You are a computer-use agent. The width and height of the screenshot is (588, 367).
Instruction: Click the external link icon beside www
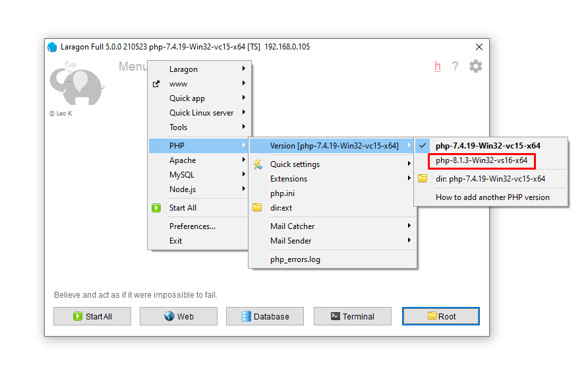[156, 84]
